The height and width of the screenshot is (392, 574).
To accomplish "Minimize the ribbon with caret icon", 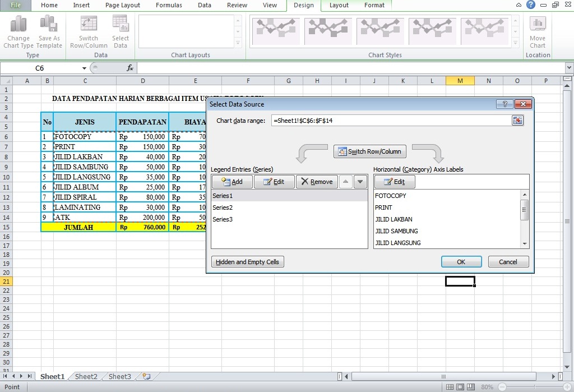I will pyautogui.click(x=519, y=5).
